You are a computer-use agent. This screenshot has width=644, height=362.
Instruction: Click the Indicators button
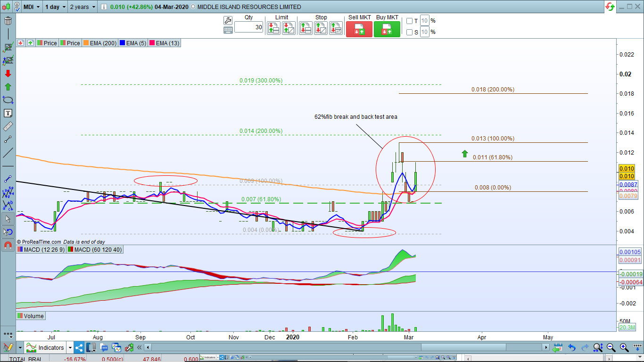46,347
